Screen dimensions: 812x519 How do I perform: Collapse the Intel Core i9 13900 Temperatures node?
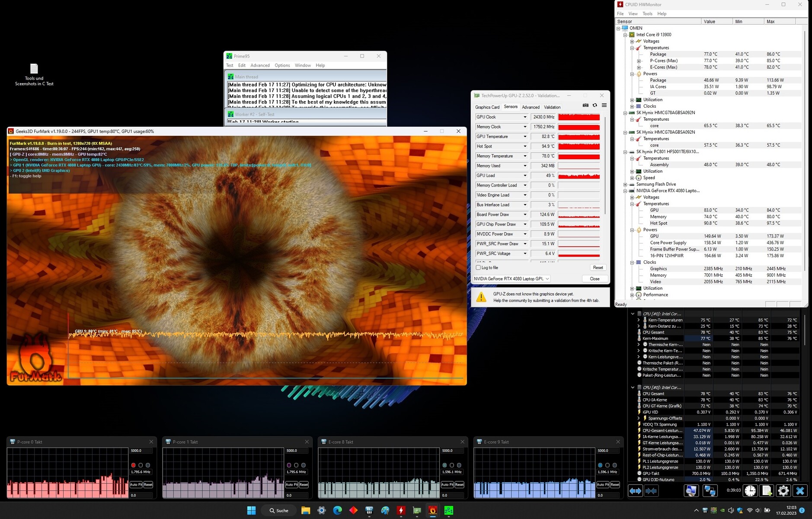(x=632, y=48)
